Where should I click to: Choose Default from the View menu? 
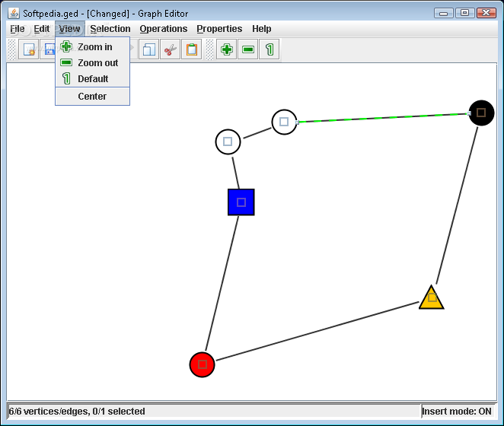(93, 78)
